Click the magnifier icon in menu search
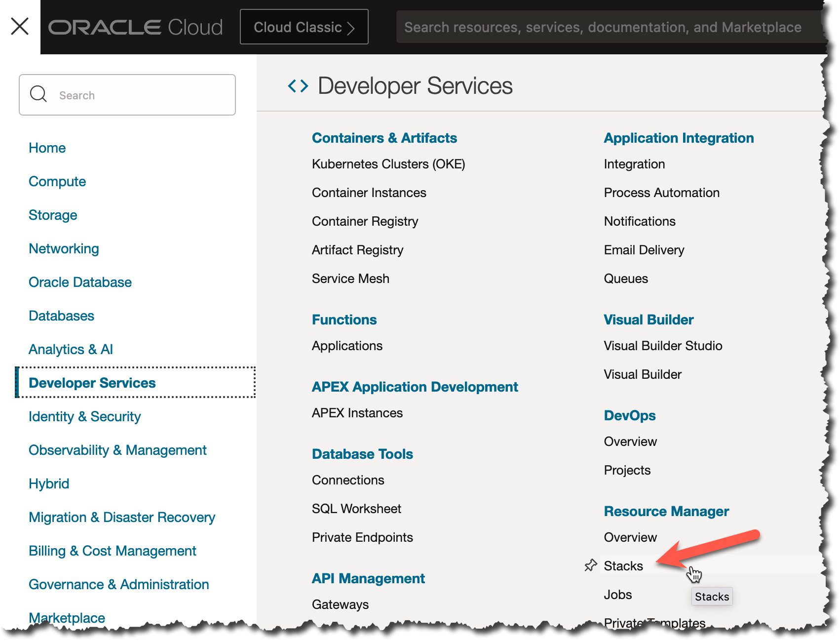The width and height of the screenshot is (840, 641). (38, 94)
